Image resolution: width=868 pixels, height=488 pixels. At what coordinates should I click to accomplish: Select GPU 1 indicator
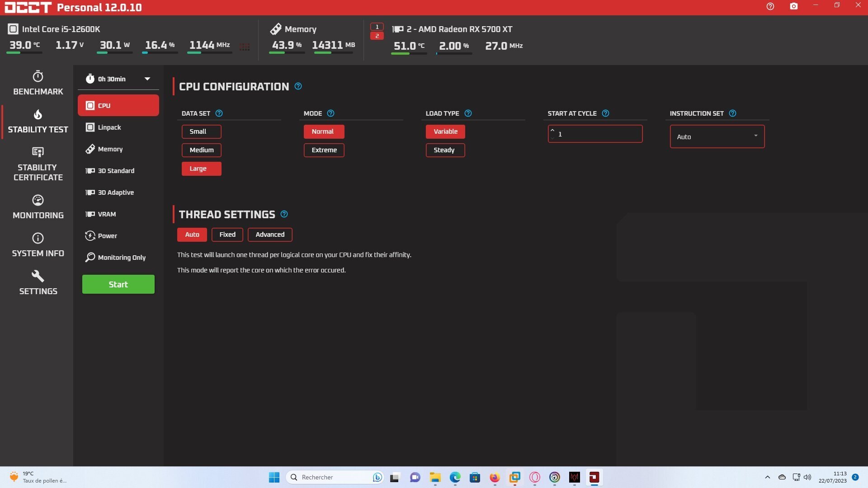[377, 27]
